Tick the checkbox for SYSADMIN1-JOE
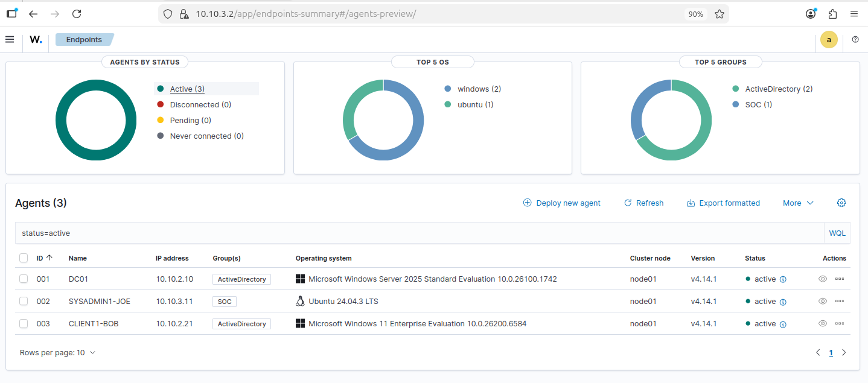The image size is (868, 383). click(24, 302)
